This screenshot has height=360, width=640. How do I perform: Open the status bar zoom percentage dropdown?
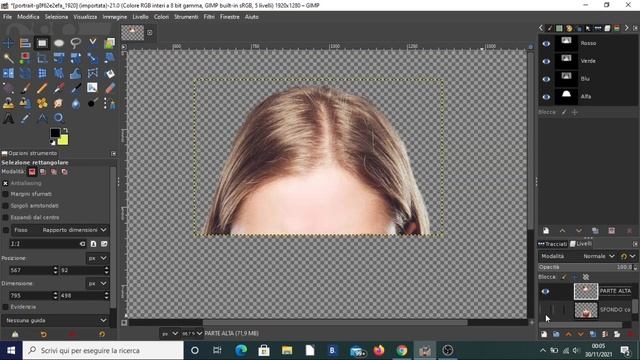(191, 333)
